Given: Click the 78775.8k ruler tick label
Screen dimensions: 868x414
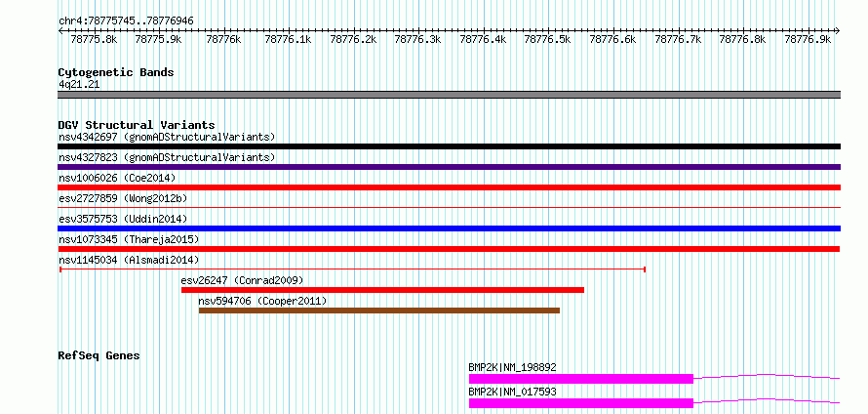Looking at the screenshot, I should (x=94, y=39).
